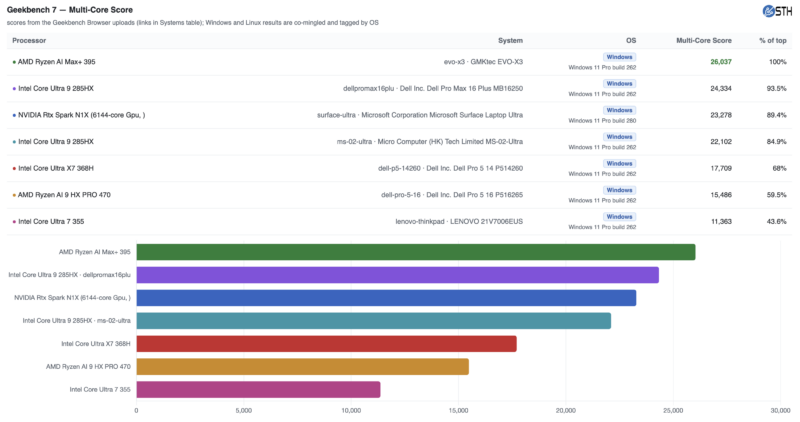Click the blue NVIDIA Rtx Spark N1X chart bar
The height and width of the screenshot is (422, 800).
tap(386, 298)
